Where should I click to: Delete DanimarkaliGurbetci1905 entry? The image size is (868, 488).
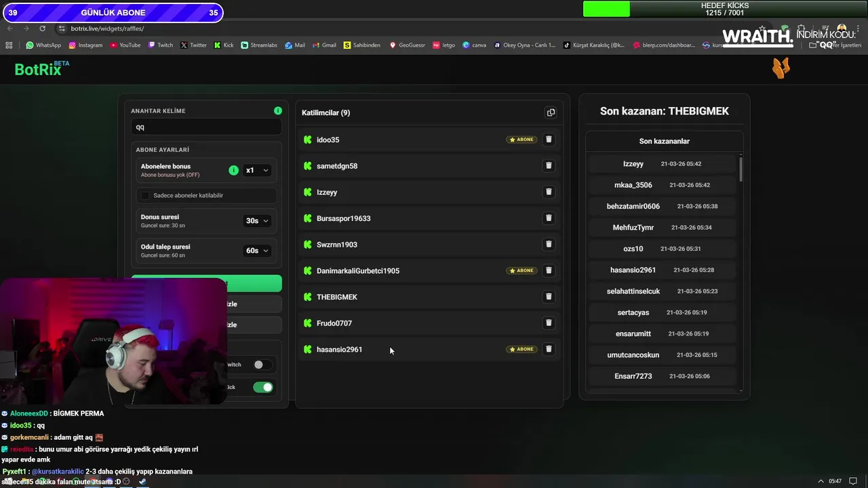coord(549,270)
